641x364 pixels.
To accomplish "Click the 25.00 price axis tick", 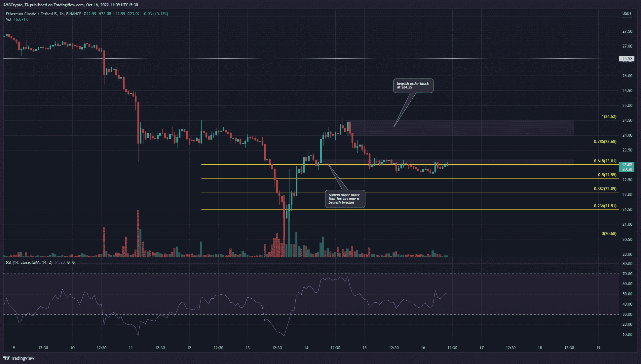I will coord(627,106).
